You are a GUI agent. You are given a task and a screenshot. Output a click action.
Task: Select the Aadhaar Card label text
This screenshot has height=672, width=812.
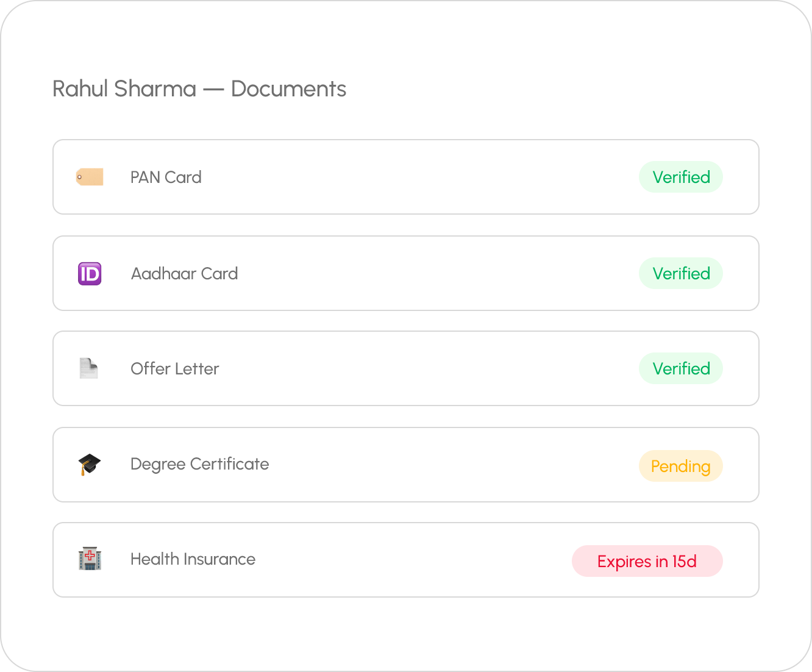tap(184, 274)
